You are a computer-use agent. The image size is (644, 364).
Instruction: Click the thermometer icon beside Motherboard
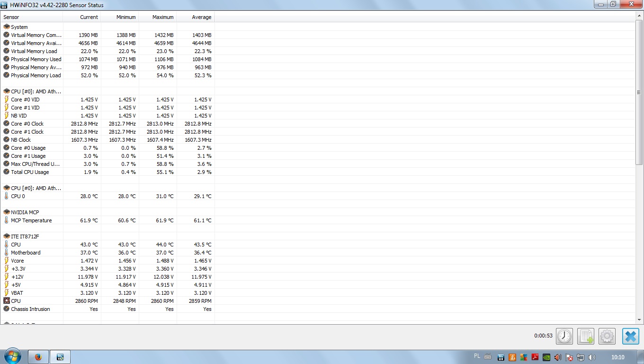[7, 253]
